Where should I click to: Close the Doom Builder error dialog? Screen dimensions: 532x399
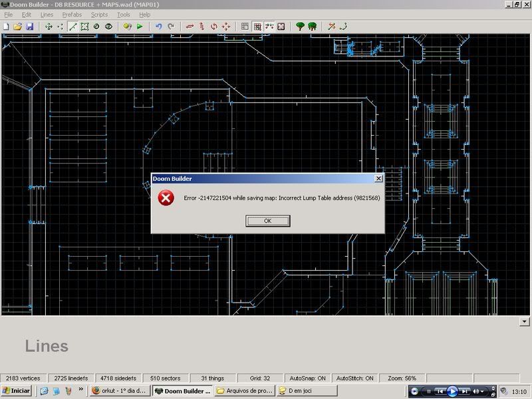pos(378,178)
